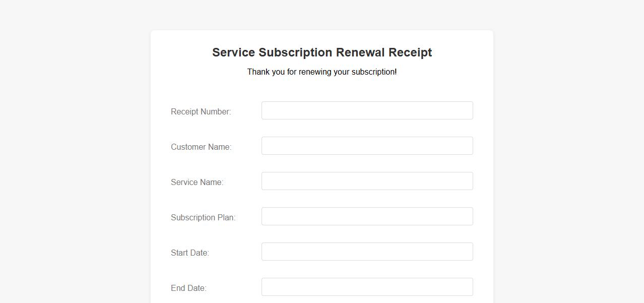Select the "Customer Name:" label text
Image resolution: width=644 pixels, height=303 pixels.
point(201,147)
